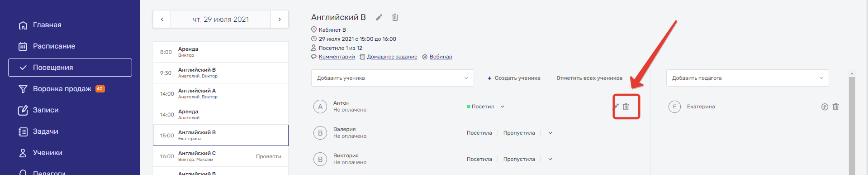The width and height of the screenshot is (868, 175).
Task: Select the 14:00 Английский A entry
Action: point(221,94)
